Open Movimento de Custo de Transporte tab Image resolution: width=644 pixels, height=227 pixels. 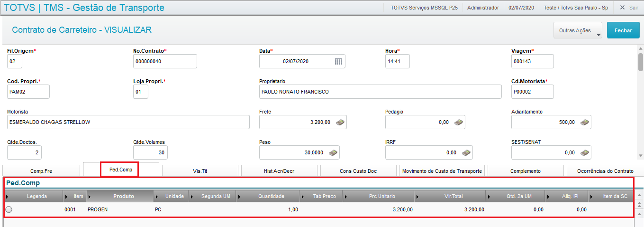442,171
